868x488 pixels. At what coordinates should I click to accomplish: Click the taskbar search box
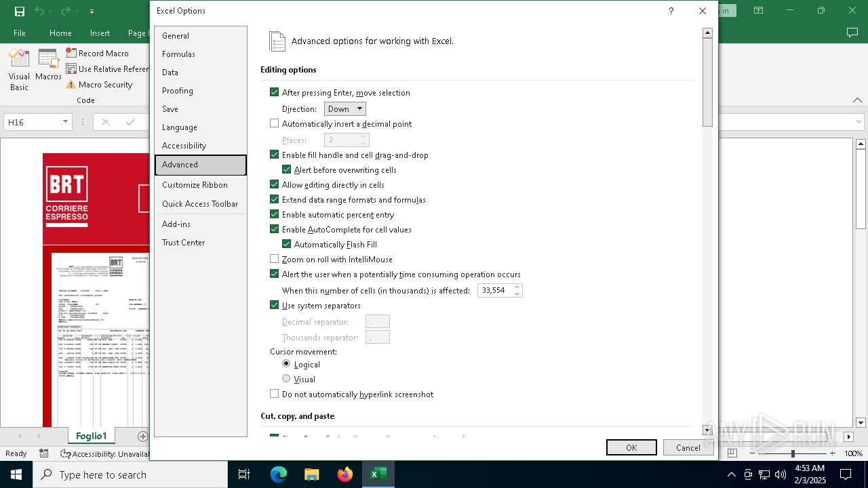pyautogui.click(x=130, y=474)
